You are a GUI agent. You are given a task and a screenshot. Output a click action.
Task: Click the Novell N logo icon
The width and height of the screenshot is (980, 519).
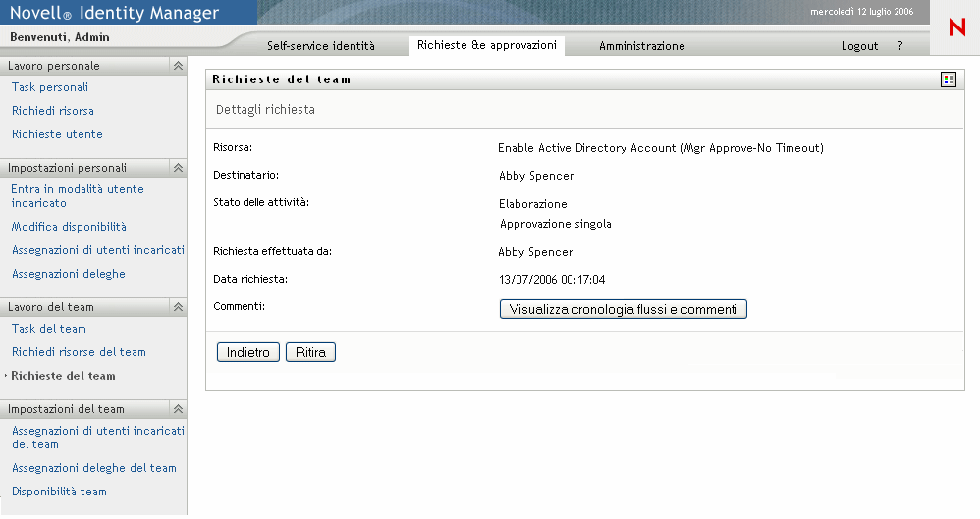tap(956, 27)
